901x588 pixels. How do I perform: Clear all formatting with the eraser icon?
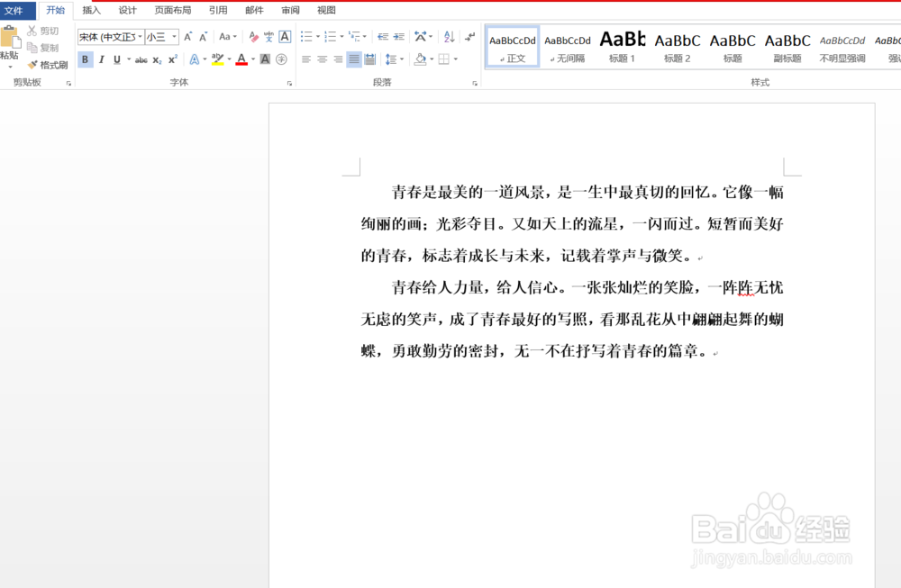coord(253,37)
